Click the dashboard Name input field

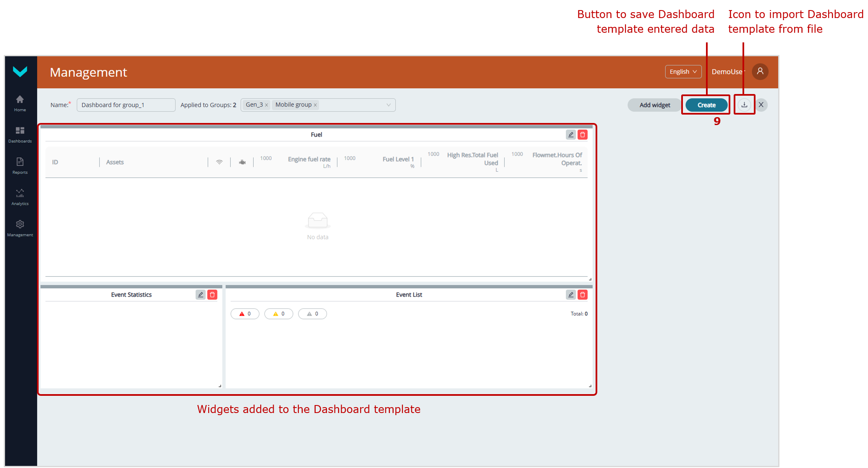click(x=126, y=105)
